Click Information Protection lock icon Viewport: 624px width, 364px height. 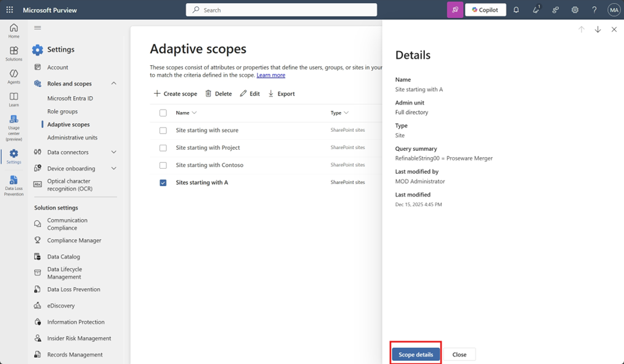pos(38,322)
